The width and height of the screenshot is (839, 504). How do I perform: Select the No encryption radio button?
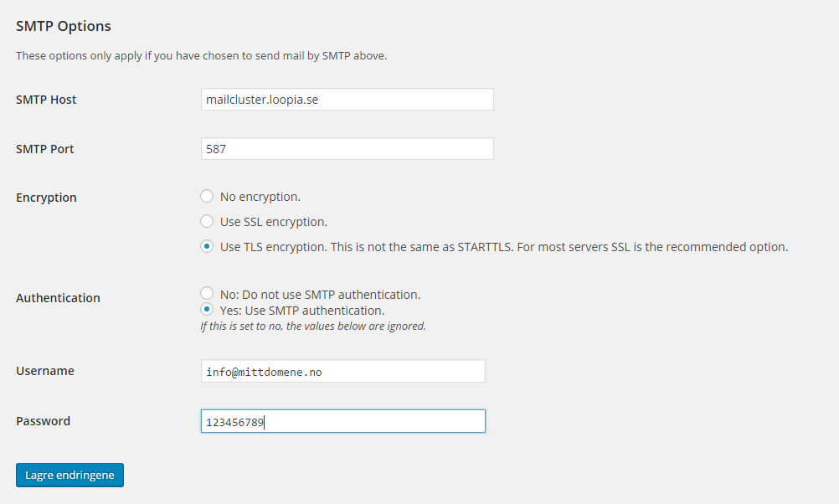point(207,197)
